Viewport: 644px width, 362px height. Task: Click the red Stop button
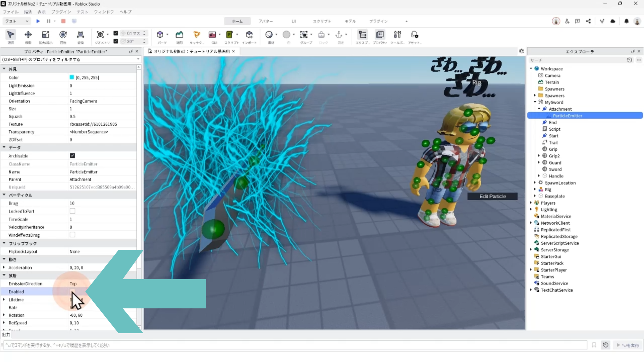click(x=63, y=21)
